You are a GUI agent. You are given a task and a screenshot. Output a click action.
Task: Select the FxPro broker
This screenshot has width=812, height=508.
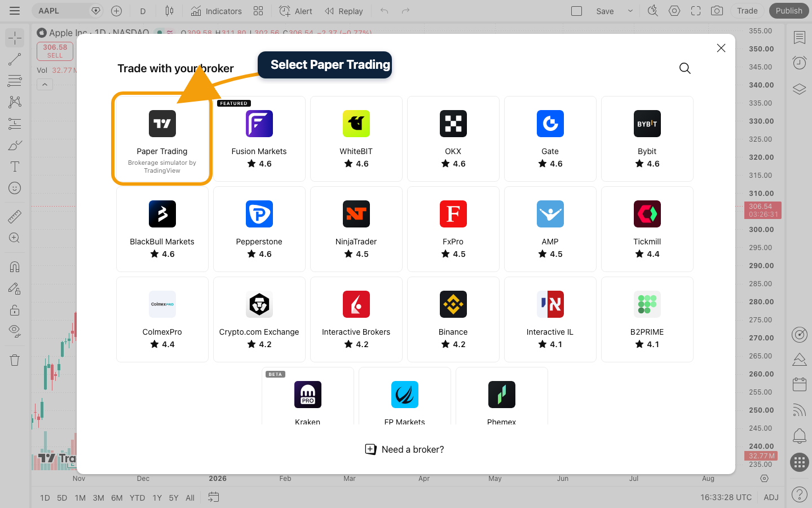(453, 229)
